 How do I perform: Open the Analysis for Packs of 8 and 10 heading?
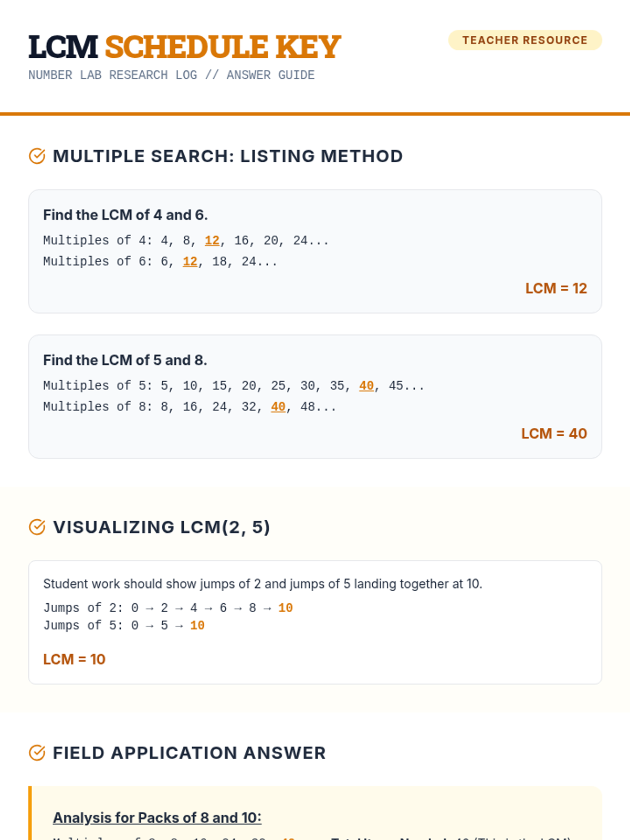click(157, 817)
